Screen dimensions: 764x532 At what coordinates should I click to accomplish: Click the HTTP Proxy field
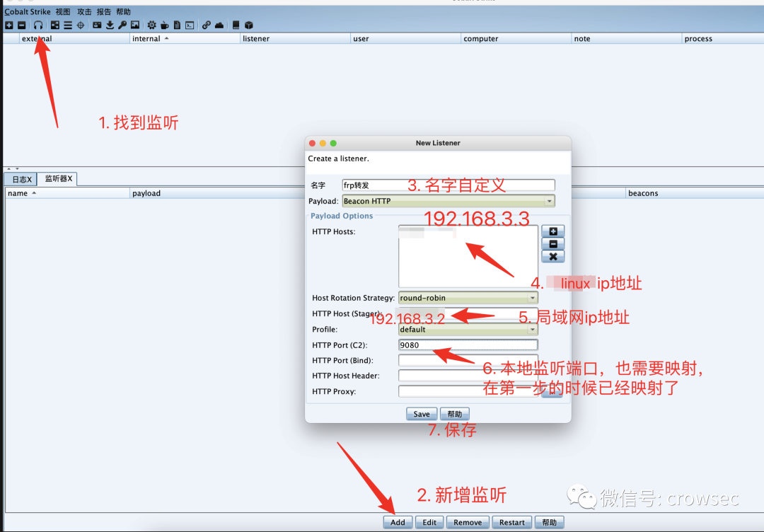[468, 391]
